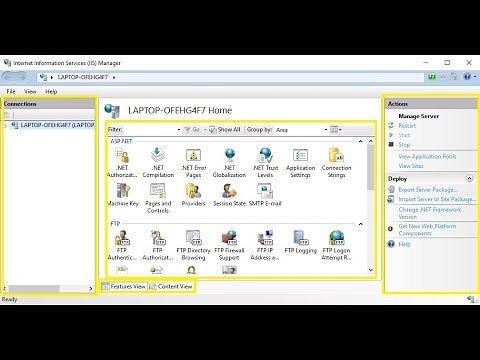The height and width of the screenshot is (360, 480).
Task: Open the View menu
Action: tap(30, 91)
